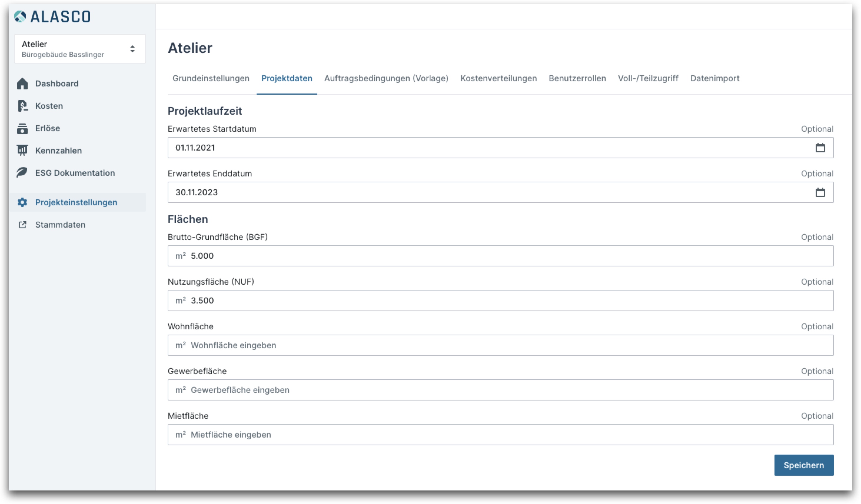Select the Projektdaten tab
Screen dimensions: 861x504
[287, 78]
